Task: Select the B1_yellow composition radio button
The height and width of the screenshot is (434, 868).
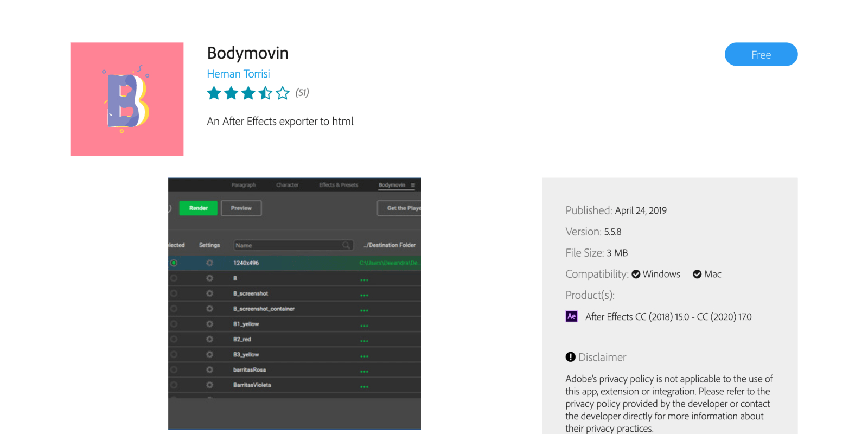Action: point(174,324)
